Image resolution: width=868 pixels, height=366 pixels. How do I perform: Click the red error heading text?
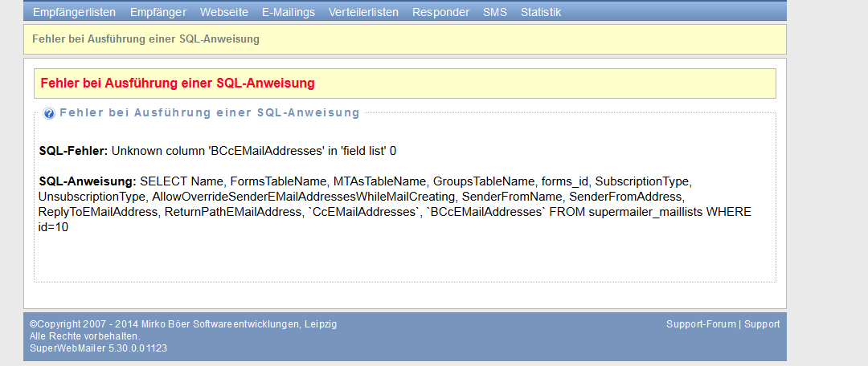178,83
